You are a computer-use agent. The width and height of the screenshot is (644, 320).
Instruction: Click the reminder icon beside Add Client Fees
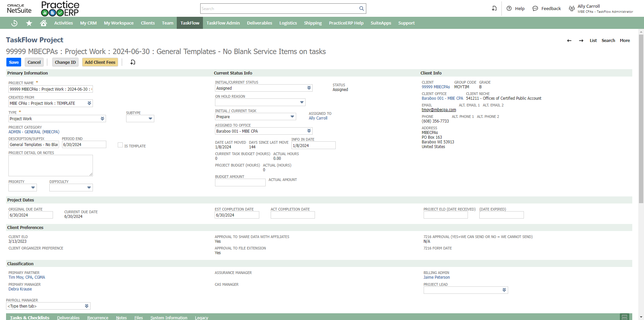click(133, 62)
